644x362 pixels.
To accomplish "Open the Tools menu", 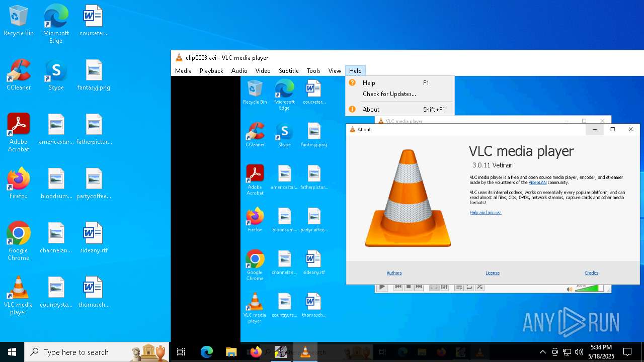I will coord(313,71).
